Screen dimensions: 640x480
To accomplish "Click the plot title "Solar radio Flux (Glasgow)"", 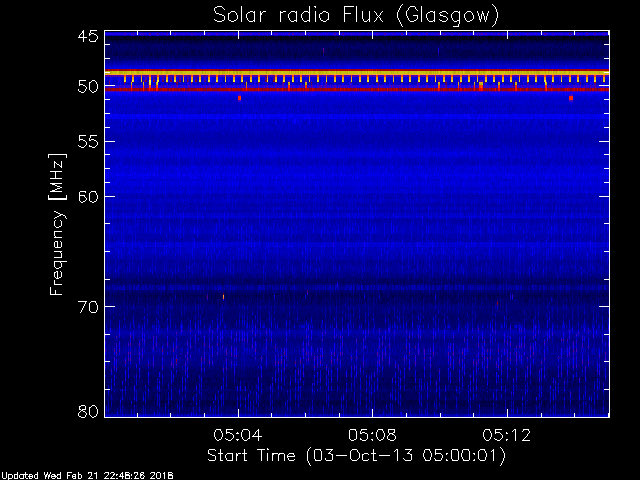I will [x=356, y=16].
